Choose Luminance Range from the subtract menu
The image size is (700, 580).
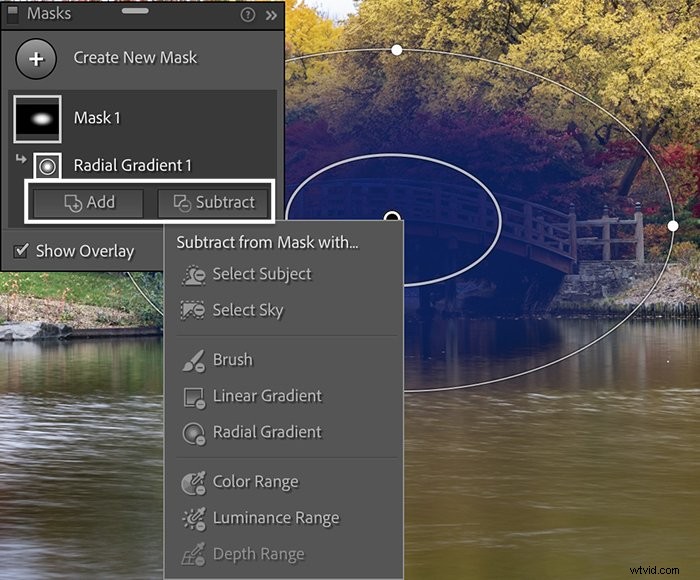[284, 518]
